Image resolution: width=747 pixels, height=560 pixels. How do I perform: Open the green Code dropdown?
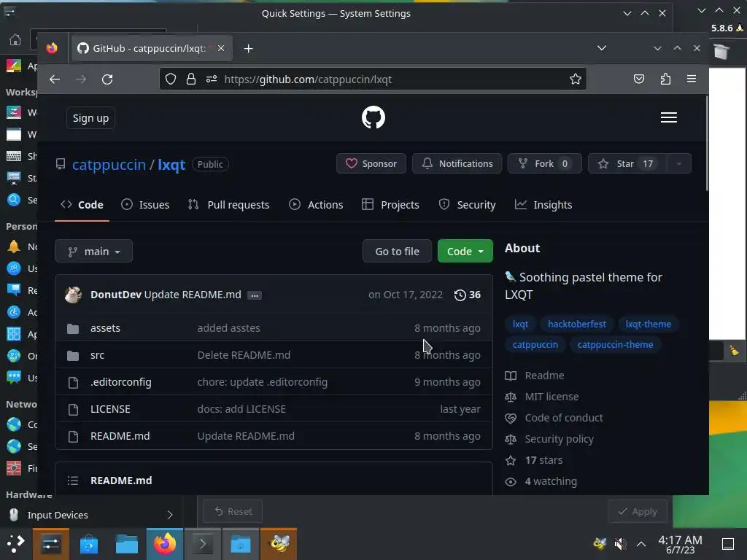[x=465, y=251]
